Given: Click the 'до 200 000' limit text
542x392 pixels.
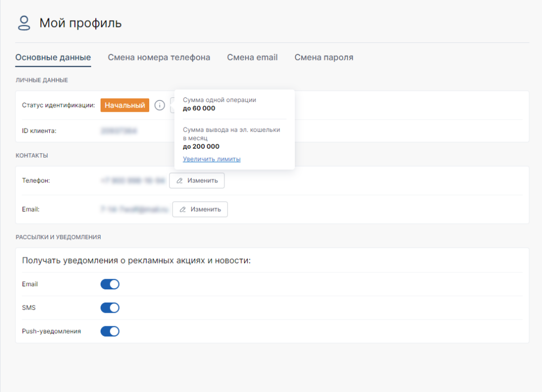Looking at the screenshot, I should point(201,147).
